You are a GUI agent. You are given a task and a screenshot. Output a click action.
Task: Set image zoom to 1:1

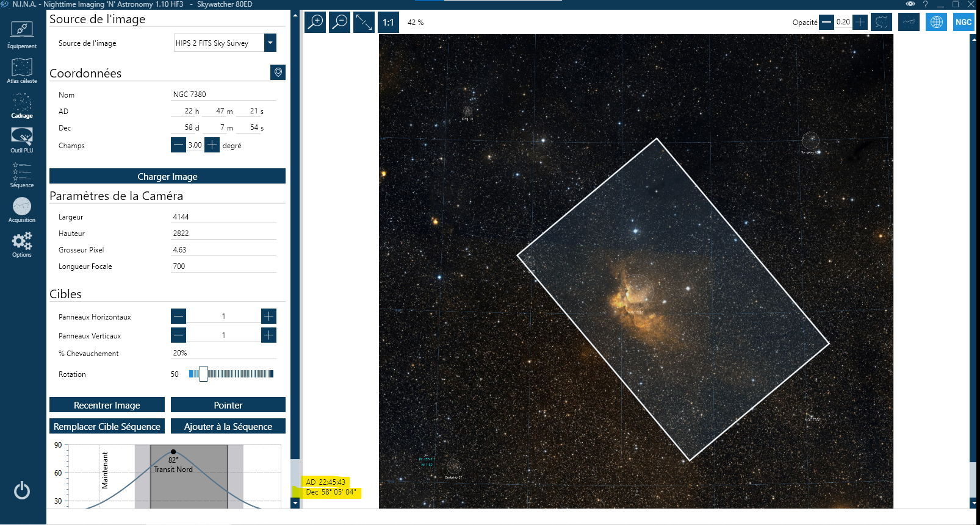tap(389, 23)
